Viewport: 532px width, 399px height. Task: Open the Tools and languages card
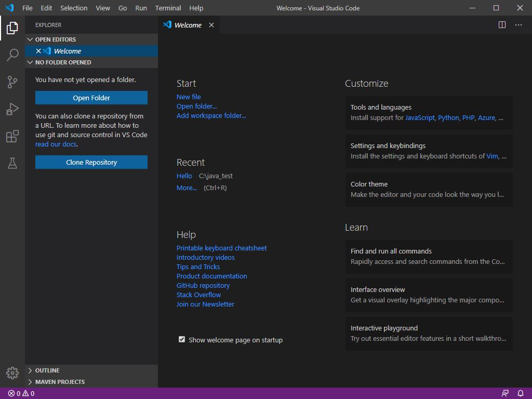429,113
